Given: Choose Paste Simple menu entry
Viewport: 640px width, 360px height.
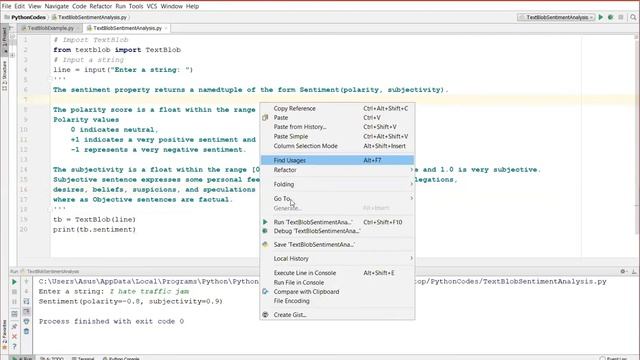Looking at the screenshot, I should click(338, 136).
